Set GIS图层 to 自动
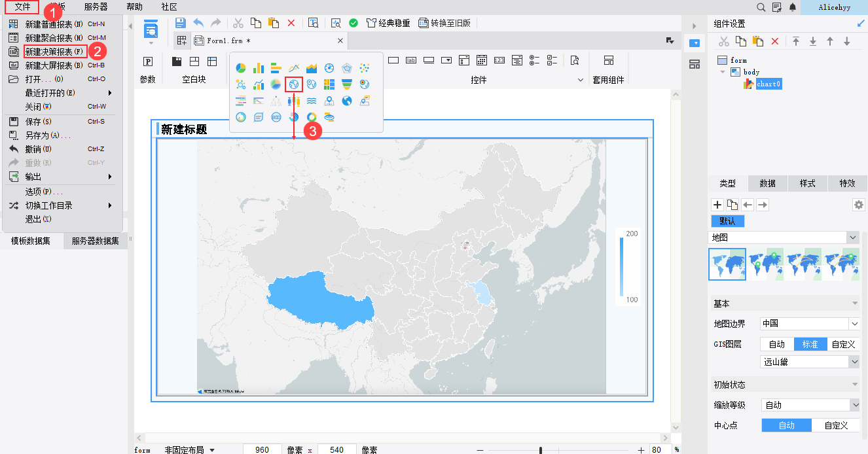Image resolution: width=868 pixels, height=454 pixels. pyautogui.click(x=777, y=344)
